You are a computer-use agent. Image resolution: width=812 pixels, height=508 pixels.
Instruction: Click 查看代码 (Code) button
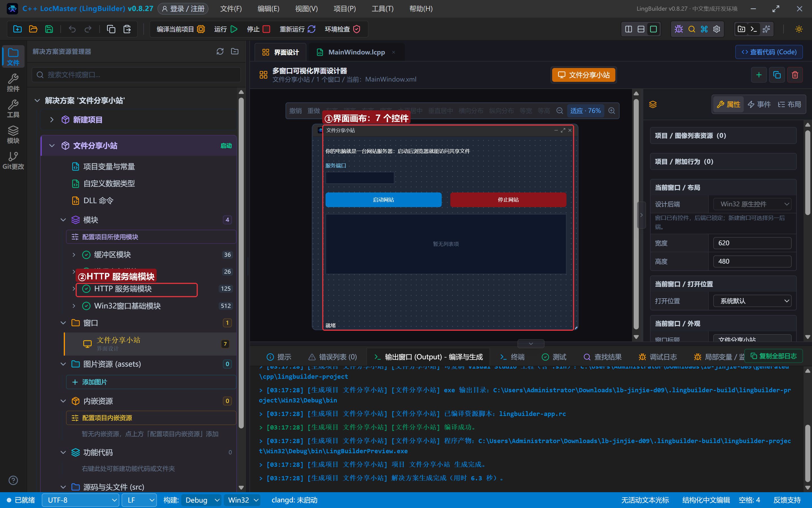click(769, 52)
